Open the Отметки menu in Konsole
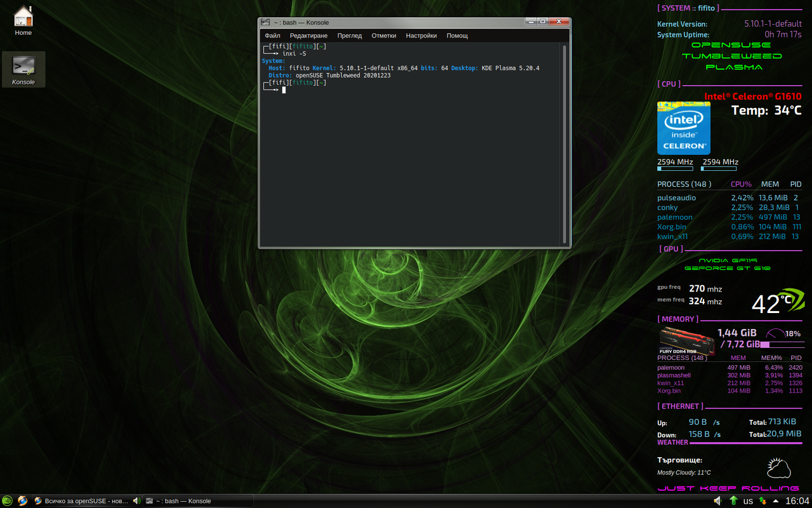The width and height of the screenshot is (812, 508). click(x=384, y=36)
